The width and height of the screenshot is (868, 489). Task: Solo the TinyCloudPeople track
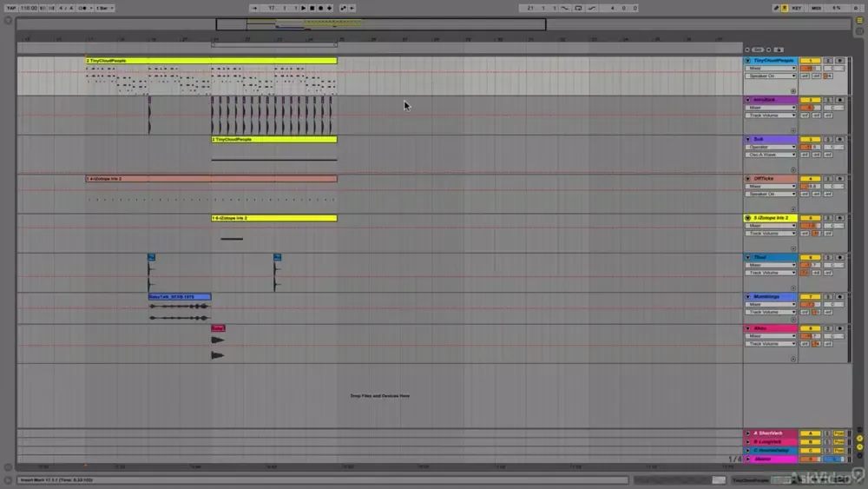[828, 60]
